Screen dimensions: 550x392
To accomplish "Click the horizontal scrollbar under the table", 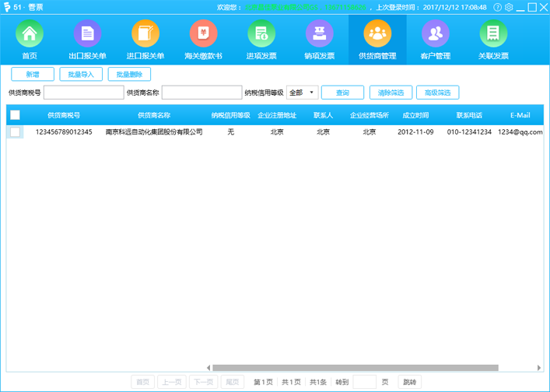I will 355,368.
